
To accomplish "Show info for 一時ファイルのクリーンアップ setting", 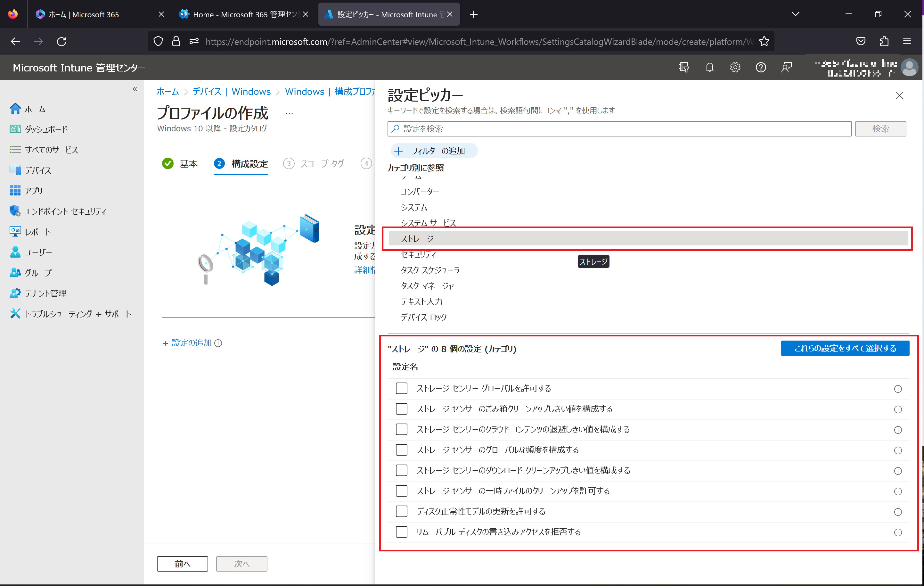I will tap(897, 491).
